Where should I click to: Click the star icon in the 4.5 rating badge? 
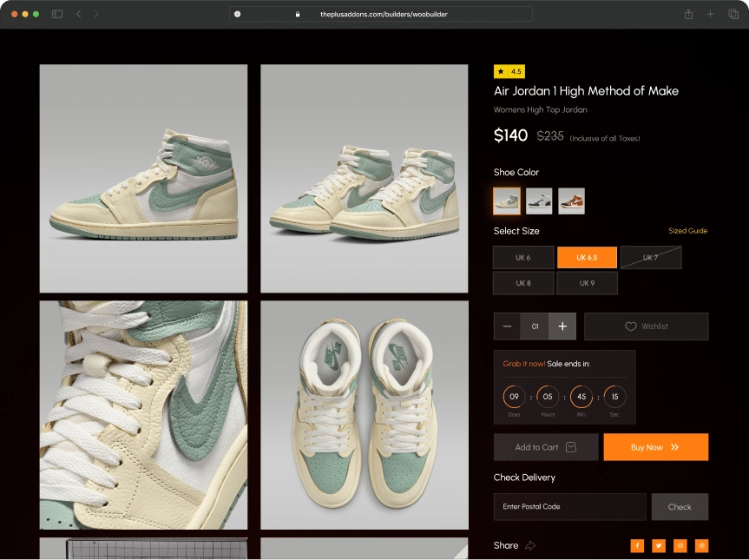pos(502,71)
